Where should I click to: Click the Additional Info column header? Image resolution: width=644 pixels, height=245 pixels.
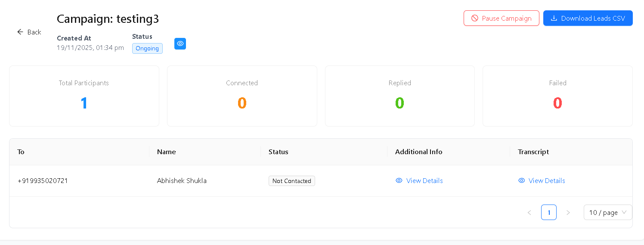click(x=449, y=152)
